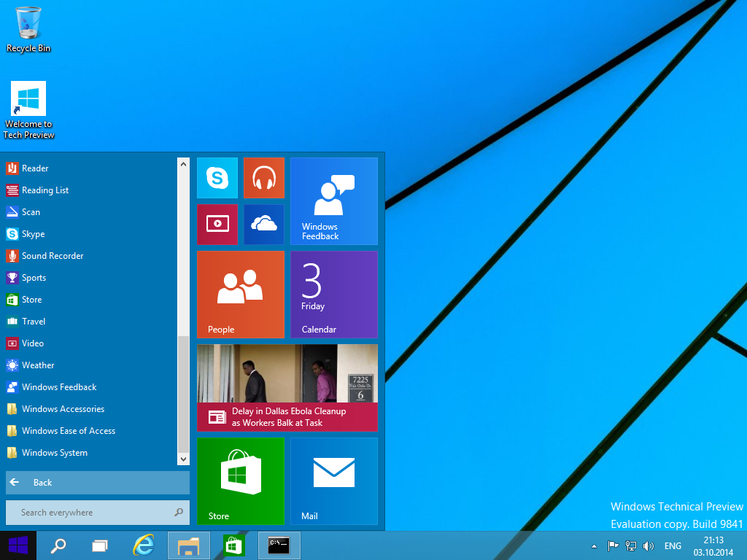Open the Store taskbar icon

233,545
